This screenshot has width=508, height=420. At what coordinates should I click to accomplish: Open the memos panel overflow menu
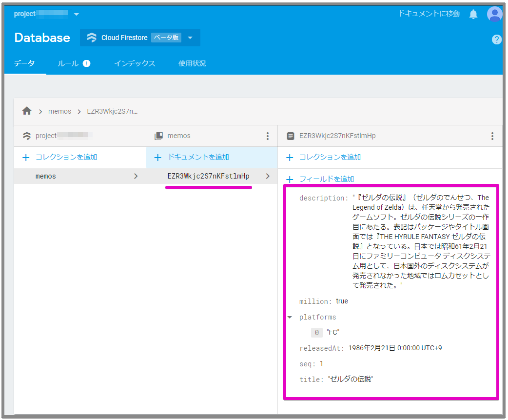(x=268, y=136)
